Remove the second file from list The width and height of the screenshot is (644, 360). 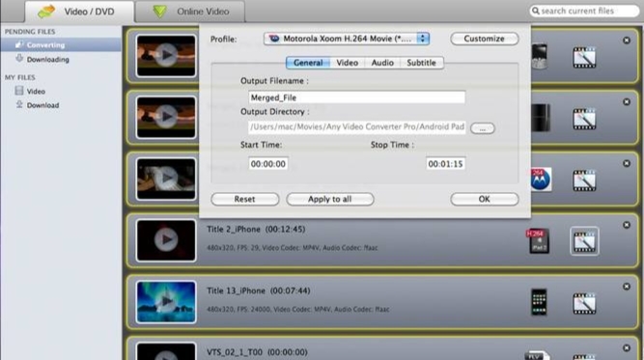click(x=627, y=101)
